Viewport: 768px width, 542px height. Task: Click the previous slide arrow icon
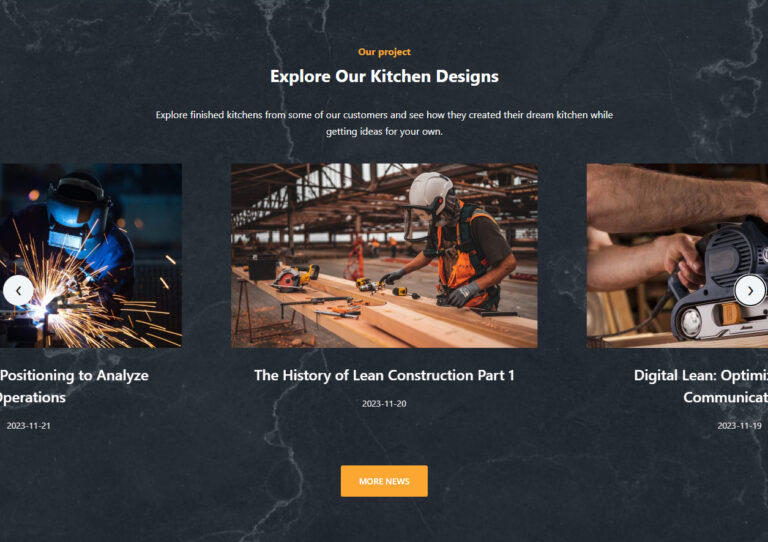point(18,291)
